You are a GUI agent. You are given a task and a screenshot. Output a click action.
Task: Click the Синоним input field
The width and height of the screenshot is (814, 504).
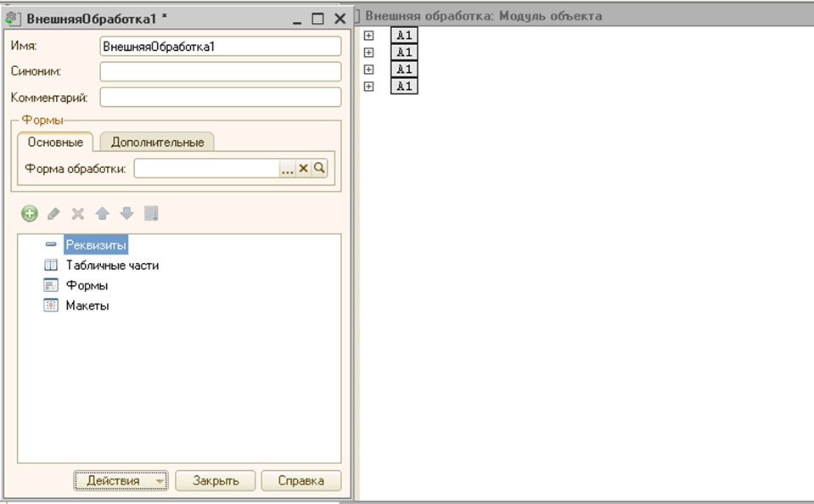point(221,71)
